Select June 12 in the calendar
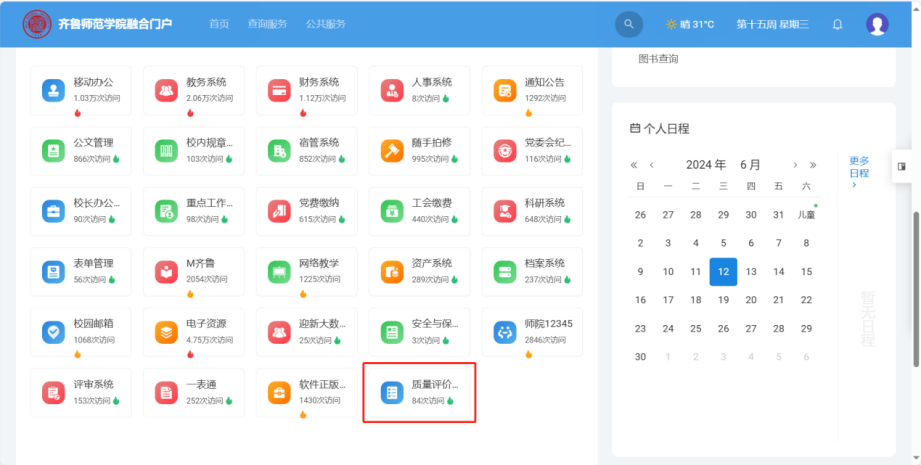 pos(723,271)
